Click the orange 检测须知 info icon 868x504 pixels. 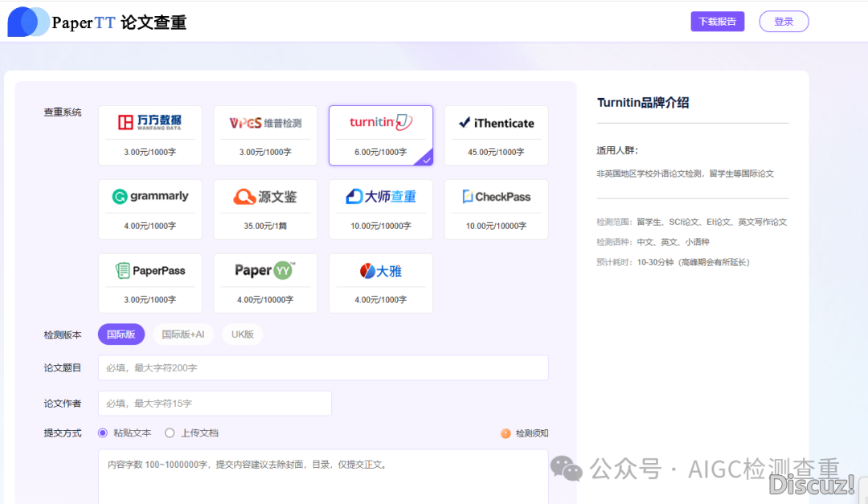(506, 433)
